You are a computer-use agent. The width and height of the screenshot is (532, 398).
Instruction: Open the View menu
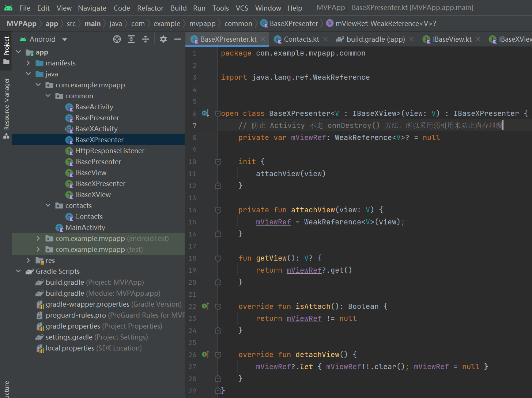coord(64,8)
